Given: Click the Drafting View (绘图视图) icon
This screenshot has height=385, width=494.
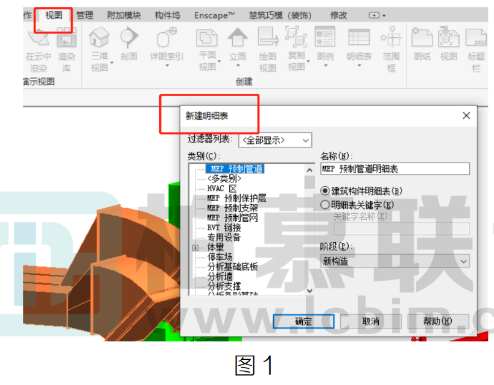Looking at the screenshot, I should (268, 37).
